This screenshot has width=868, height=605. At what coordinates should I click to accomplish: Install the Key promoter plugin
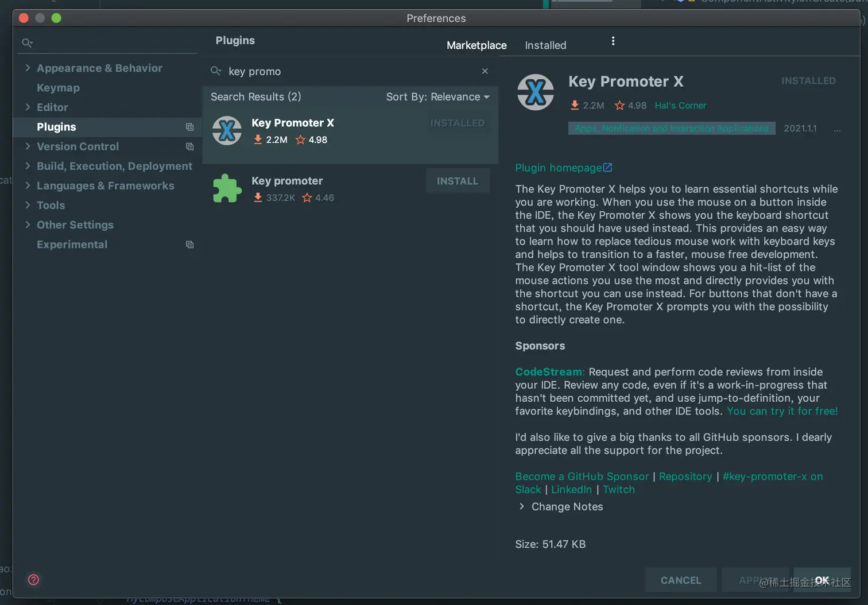[458, 181]
